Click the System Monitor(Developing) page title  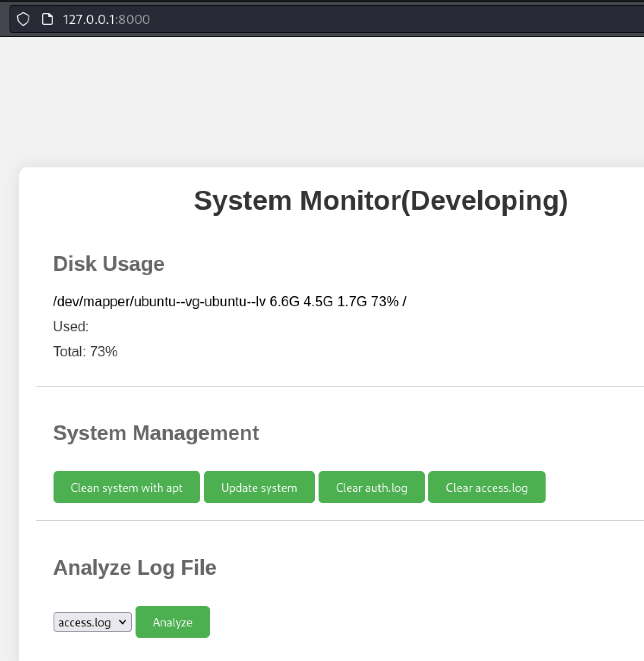point(381,200)
